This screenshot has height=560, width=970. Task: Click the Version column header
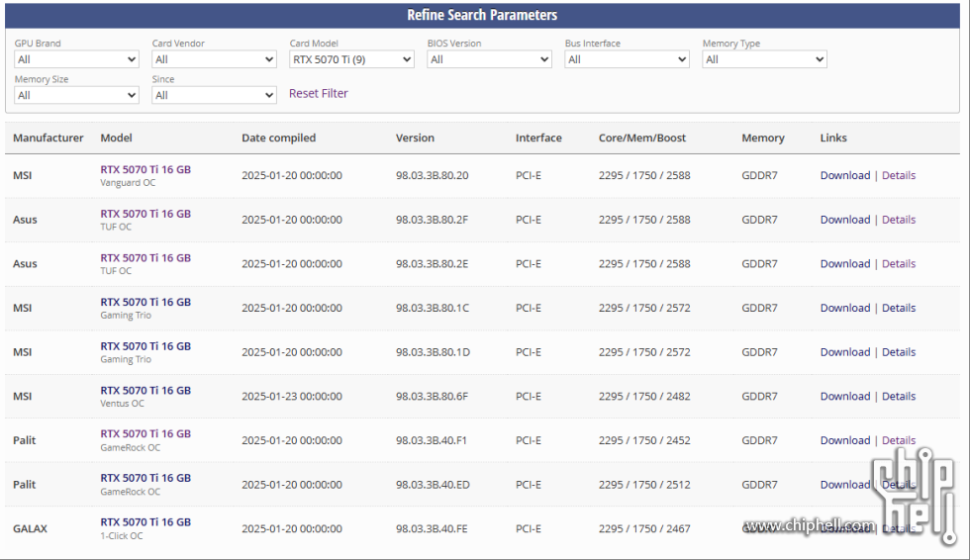click(x=415, y=138)
